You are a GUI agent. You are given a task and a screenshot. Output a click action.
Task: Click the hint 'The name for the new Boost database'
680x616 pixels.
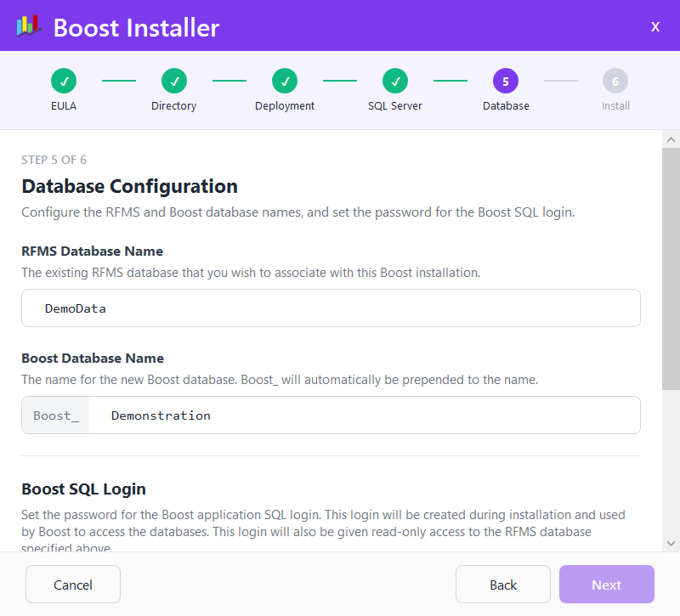(280, 380)
